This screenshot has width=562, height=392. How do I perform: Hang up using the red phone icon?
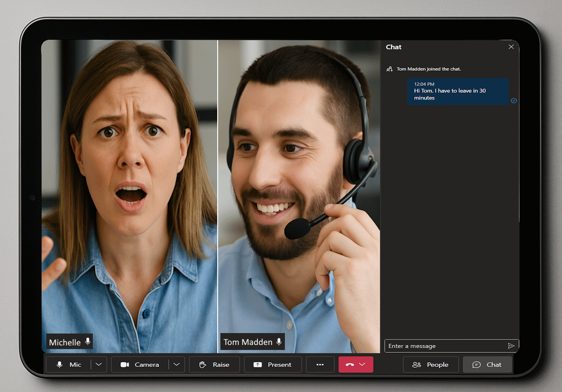pyautogui.click(x=350, y=365)
